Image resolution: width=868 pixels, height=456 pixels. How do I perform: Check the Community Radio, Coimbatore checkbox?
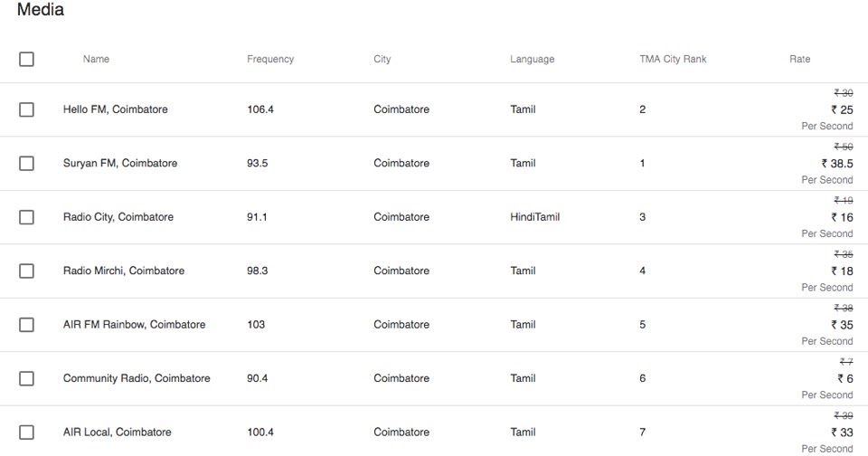click(26, 378)
